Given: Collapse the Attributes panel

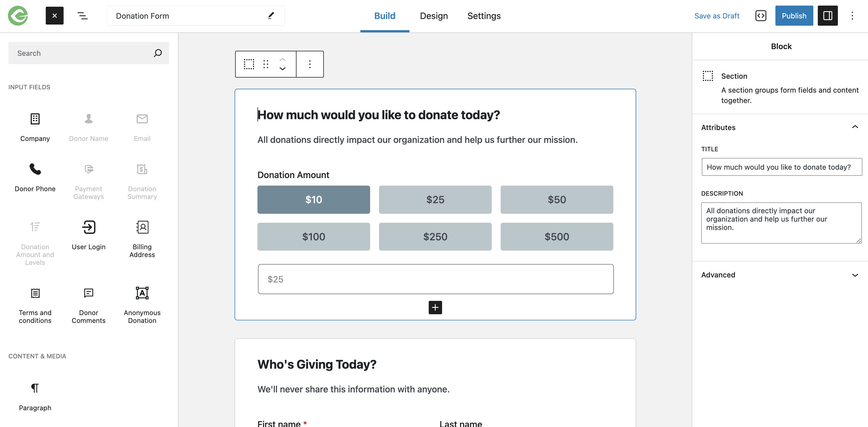Looking at the screenshot, I should point(855,127).
